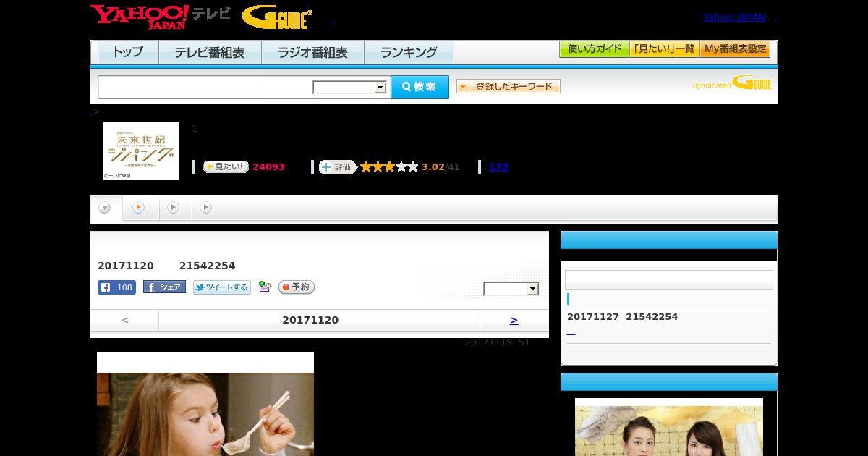Viewport: 868px width, 456px height.
Task: Select the fourth tab with gray play icon
Action: tap(206, 208)
